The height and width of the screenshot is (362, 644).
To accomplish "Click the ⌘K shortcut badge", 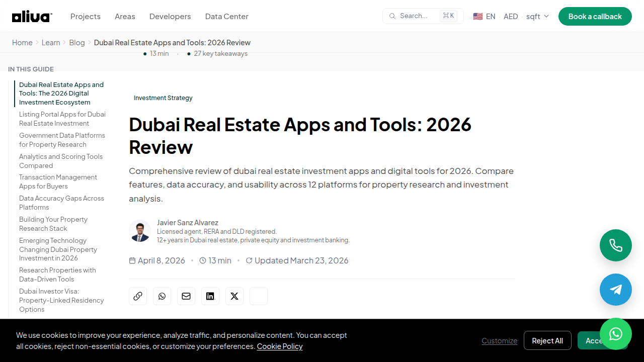I will [448, 16].
